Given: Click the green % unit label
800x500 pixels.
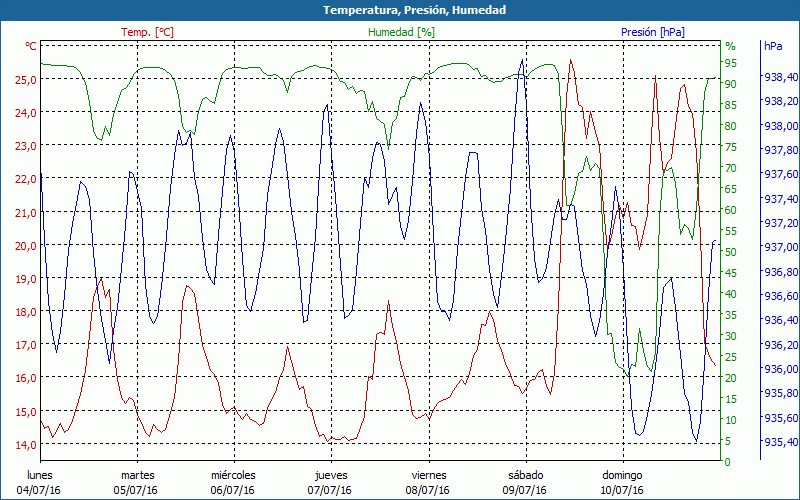Looking at the screenshot, I should [730, 46].
